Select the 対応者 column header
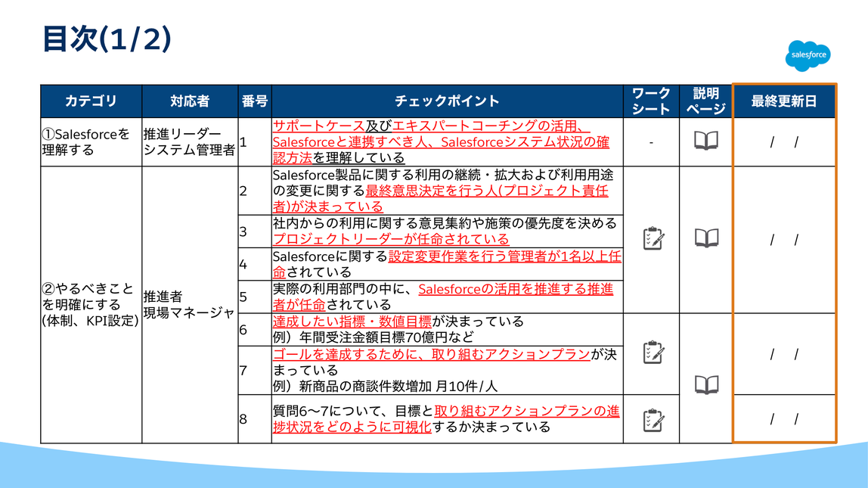This screenshot has width=868, height=488. click(x=190, y=101)
